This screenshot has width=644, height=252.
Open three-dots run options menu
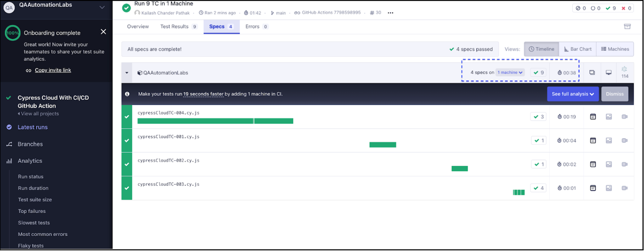390,13
